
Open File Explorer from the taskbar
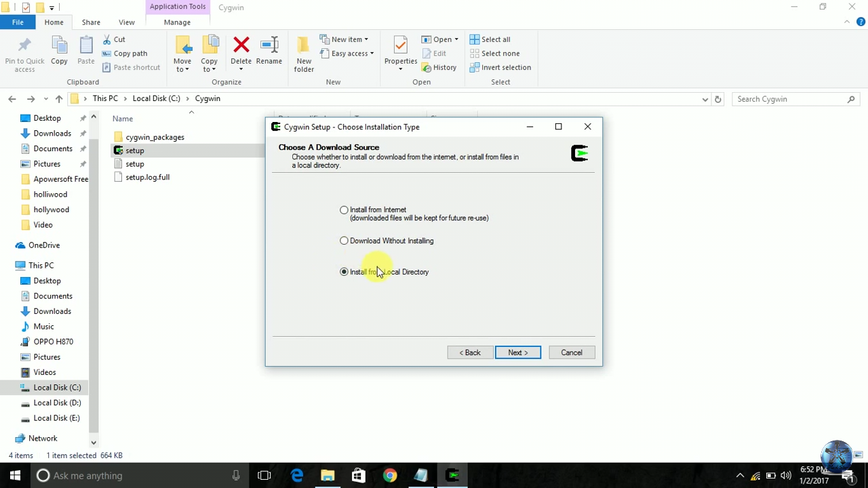tap(328, 476)
